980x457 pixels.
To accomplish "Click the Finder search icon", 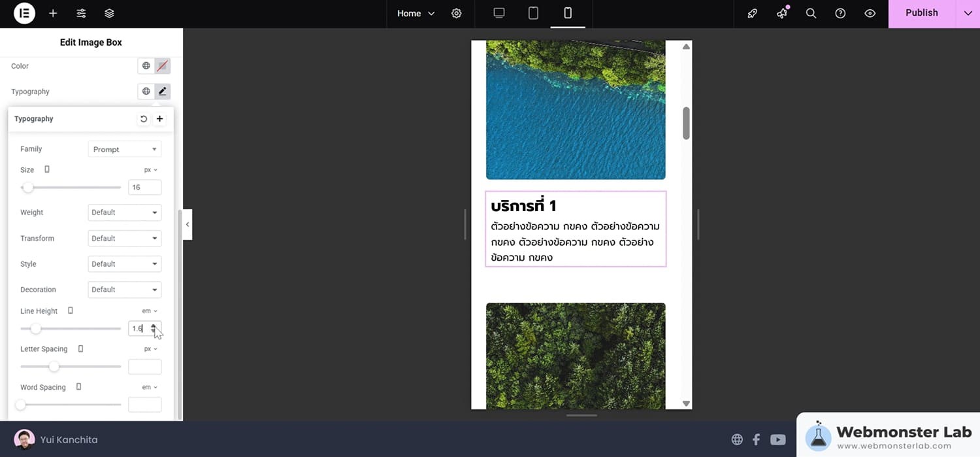I will coord(811,14).
